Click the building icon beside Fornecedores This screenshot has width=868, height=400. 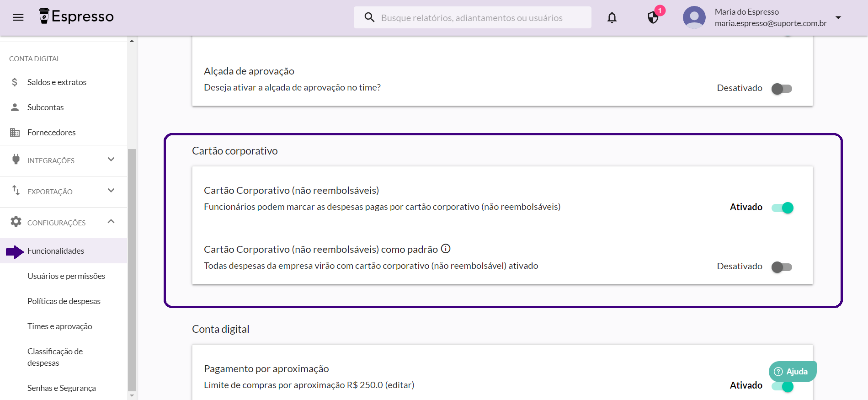[15, 133]
